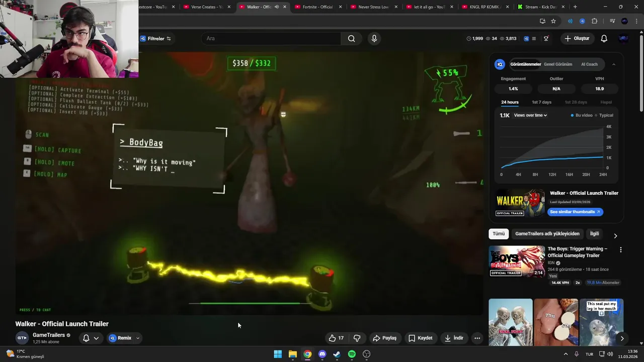Collapse the vidIQ insights panel
Image resolution: width=644 pixels, height=362 pixels.
point(613,64)
